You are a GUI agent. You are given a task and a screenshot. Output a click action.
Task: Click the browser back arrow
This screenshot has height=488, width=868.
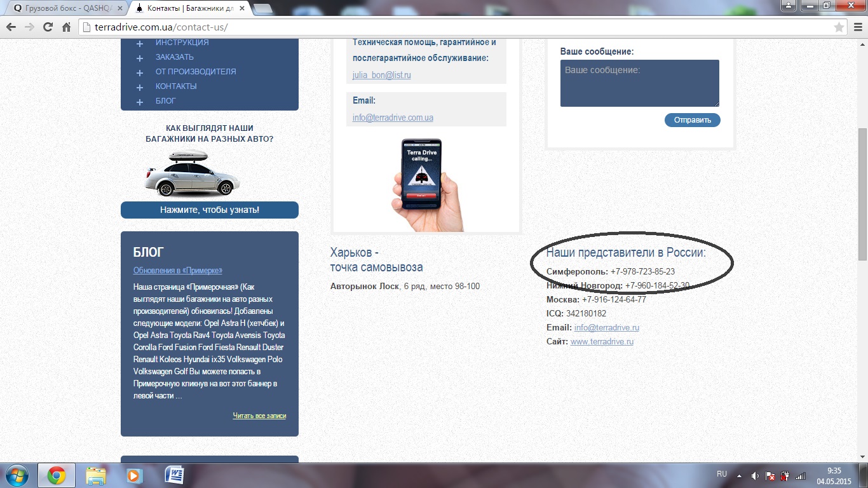[11, 27]
